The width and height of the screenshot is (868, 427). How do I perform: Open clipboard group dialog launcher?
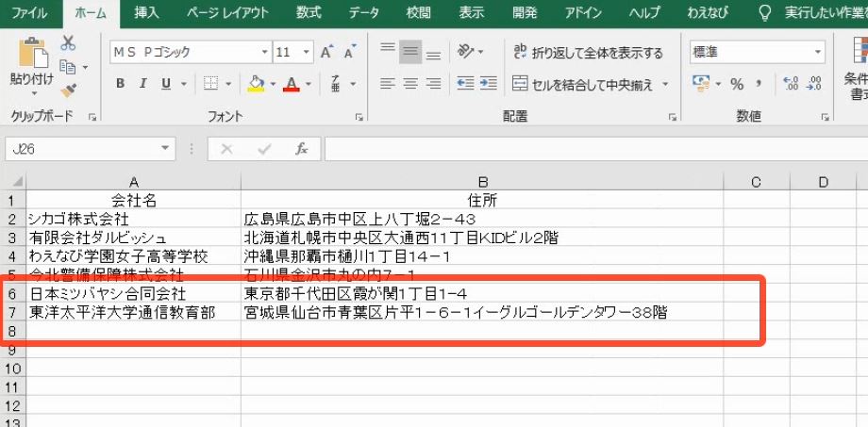coord(92,117)
